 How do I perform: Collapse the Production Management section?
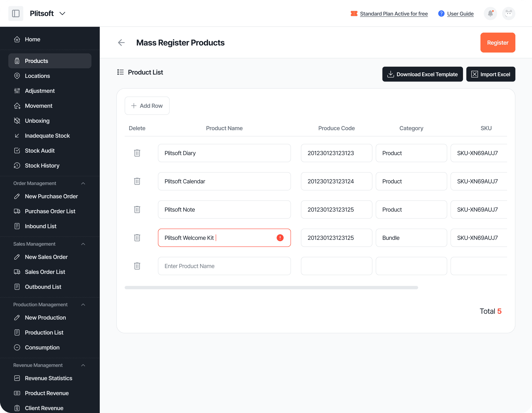pyautogui.click(x=83, y=304)
